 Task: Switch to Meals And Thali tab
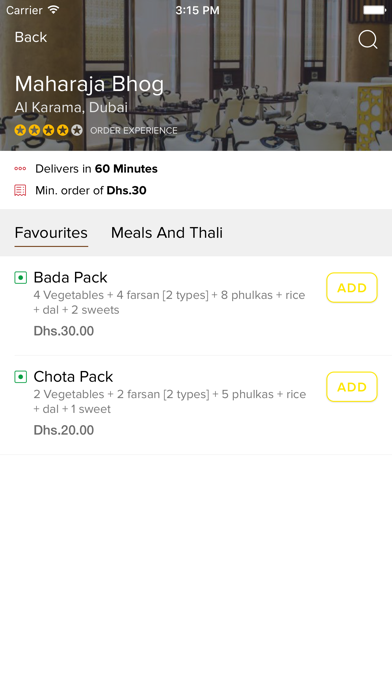pyautogui.click(x=167, y=233)
